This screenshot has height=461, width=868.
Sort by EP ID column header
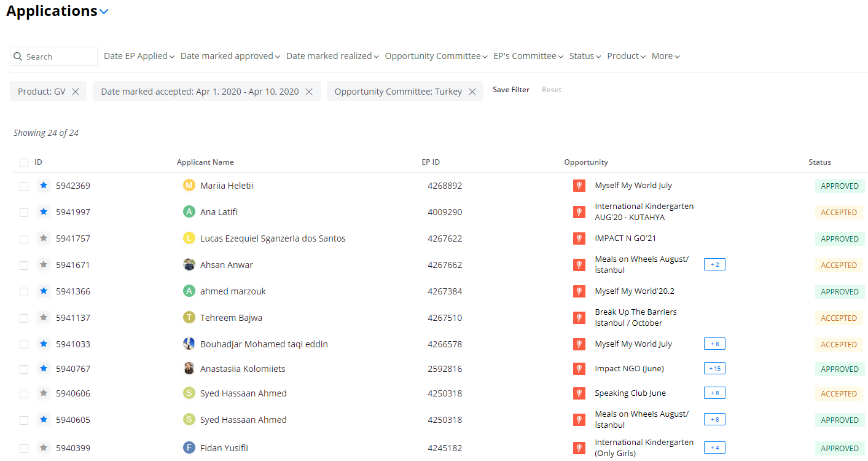[431, 162]
